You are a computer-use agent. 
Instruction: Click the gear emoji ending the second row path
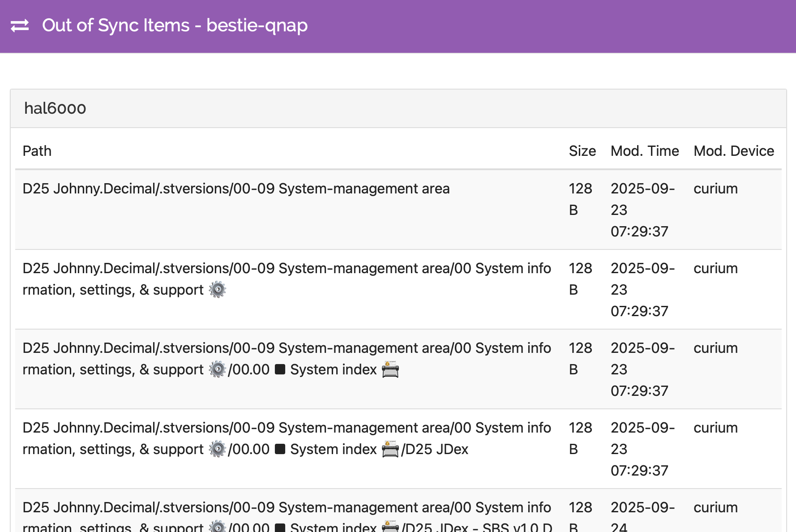[218, 290]
